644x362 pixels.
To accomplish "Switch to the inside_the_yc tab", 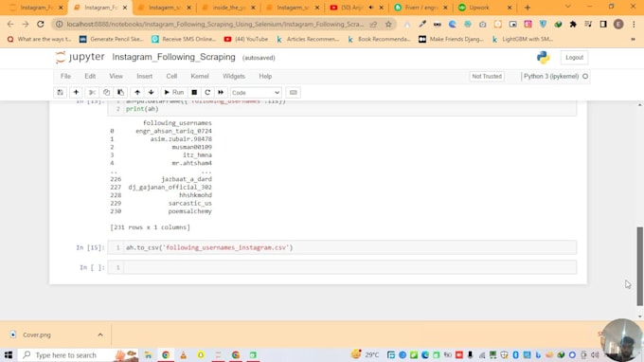I will coord(229,8).
